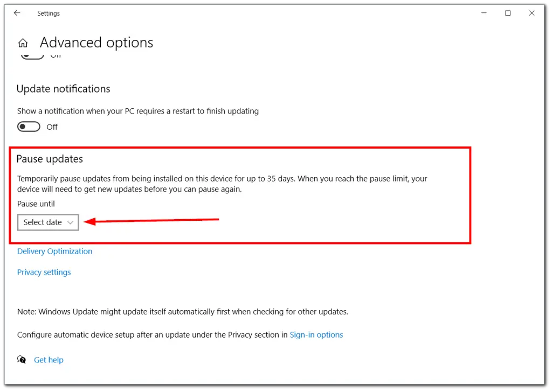Image resolution: width=552 pixels, height=392 pixels.
Task: Open Delivery Optimization settings
Action: (x=54, y=251)
